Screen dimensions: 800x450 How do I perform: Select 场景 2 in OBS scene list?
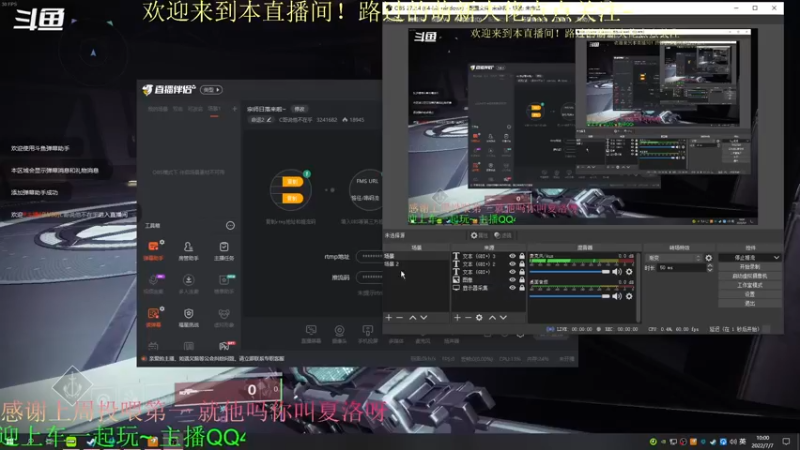point(416,264)
